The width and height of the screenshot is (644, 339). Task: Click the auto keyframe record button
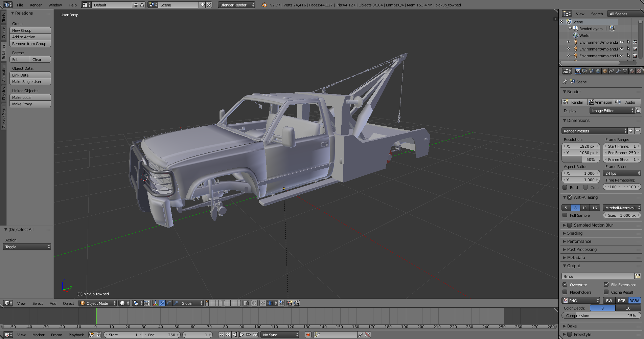pos(308,335)
